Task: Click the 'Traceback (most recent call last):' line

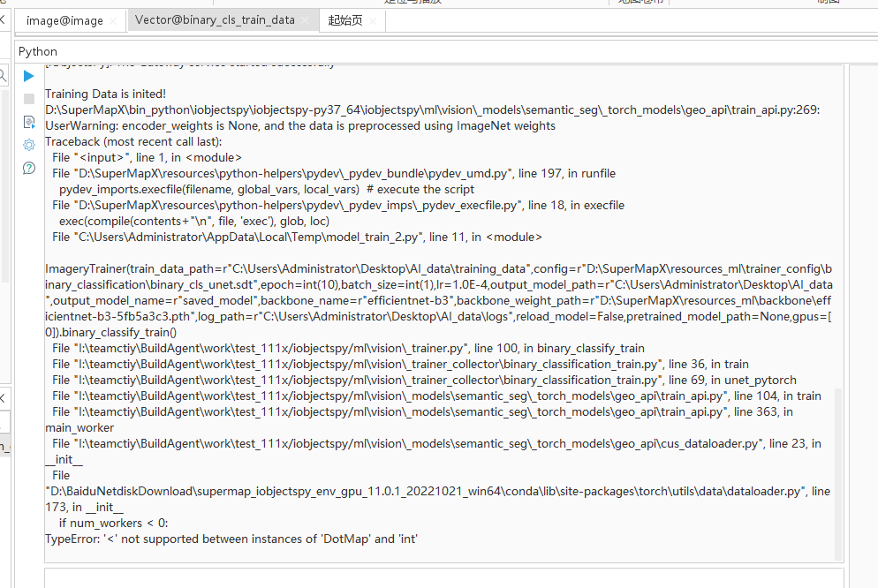Action: point(133,141)
